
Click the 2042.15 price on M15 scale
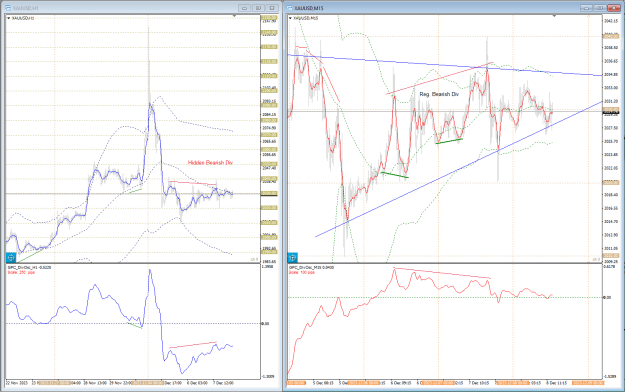611,21
